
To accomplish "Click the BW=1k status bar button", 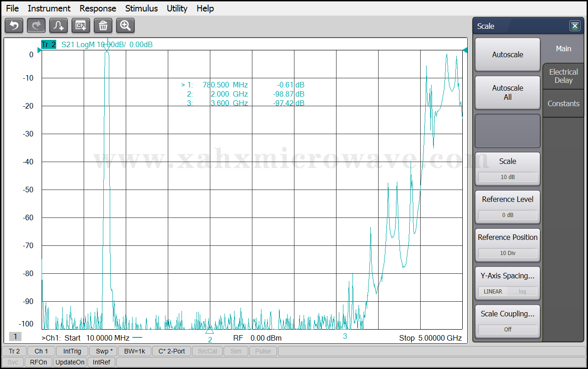I will click(134, 351).
